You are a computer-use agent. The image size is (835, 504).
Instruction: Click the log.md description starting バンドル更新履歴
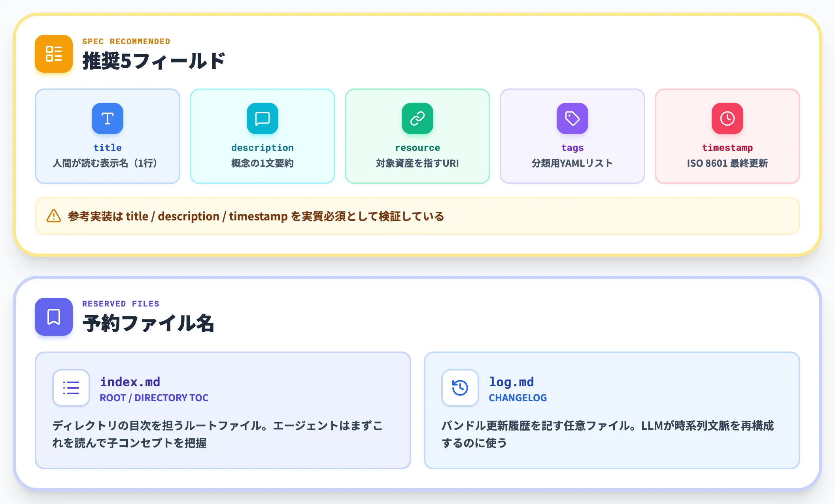tap(608, 434)
